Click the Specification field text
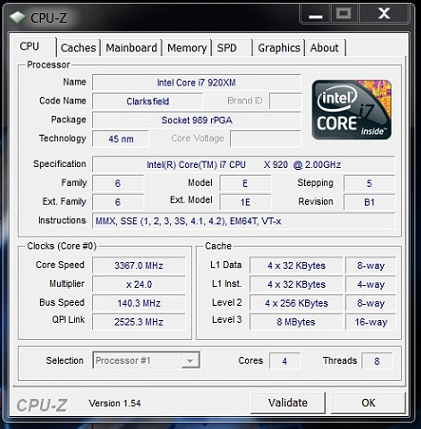The height and width of the screenshot is (429, 421). point(243,165)
